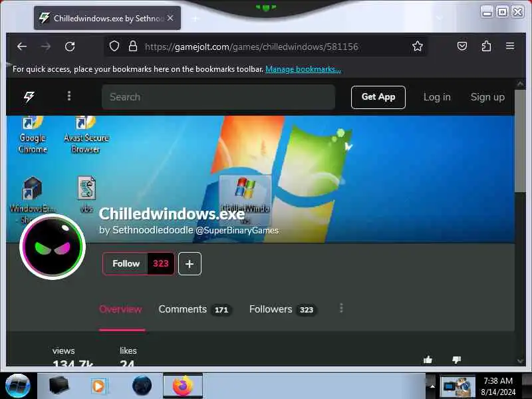Switch to the Followers tab
Viewport: 532px width, 399px height.
tap(283, 309)
